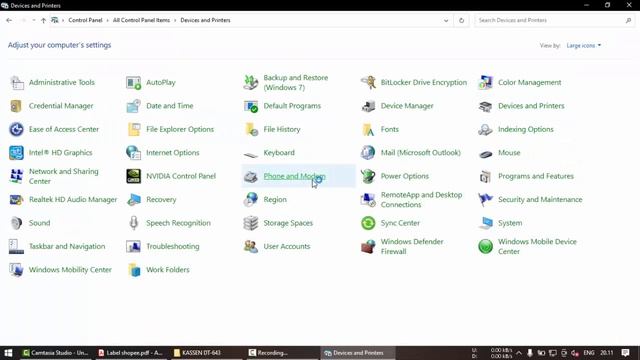Click Devices and Printers breadcrumb
This screenshot has width=640, height=360.
pos(205,20)
